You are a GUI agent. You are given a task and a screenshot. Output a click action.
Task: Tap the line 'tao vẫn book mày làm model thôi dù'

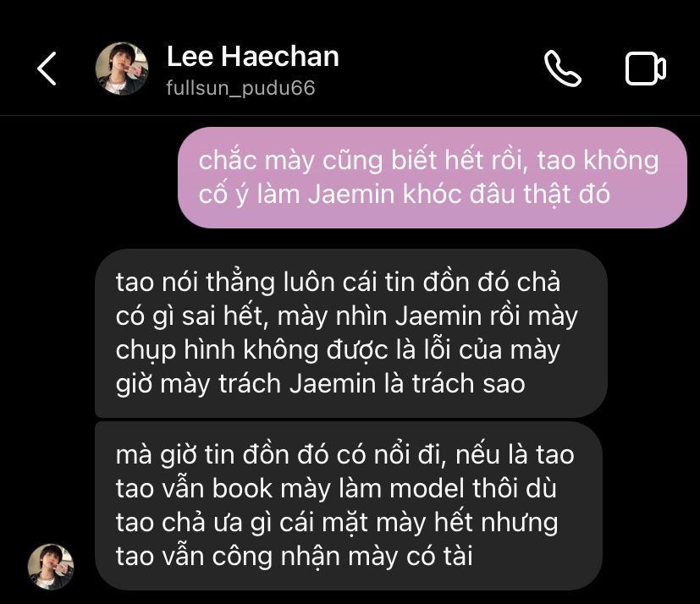(336, 488)
